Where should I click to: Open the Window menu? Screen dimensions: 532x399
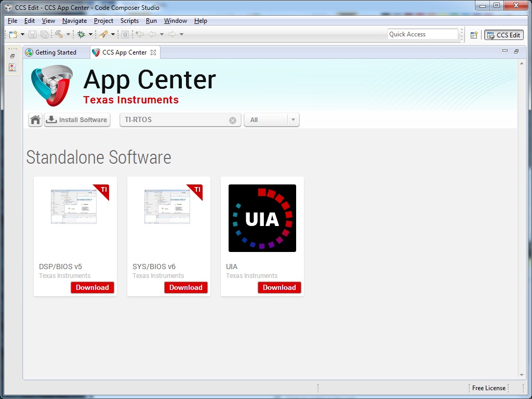pos(176,21)
